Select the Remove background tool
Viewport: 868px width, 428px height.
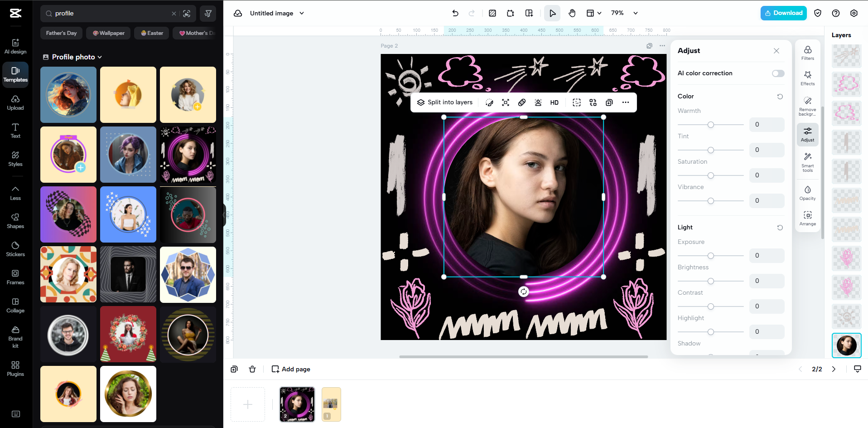tap(807, 104)
